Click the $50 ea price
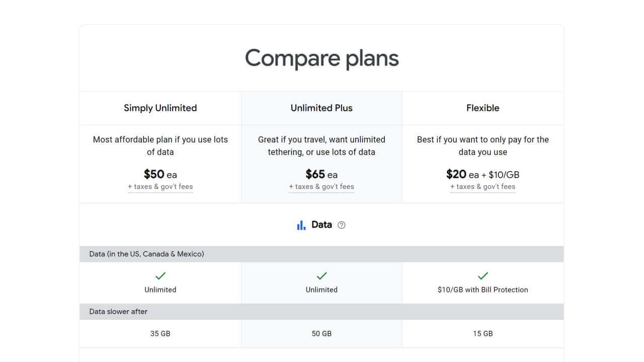 [x=160, y=174]
